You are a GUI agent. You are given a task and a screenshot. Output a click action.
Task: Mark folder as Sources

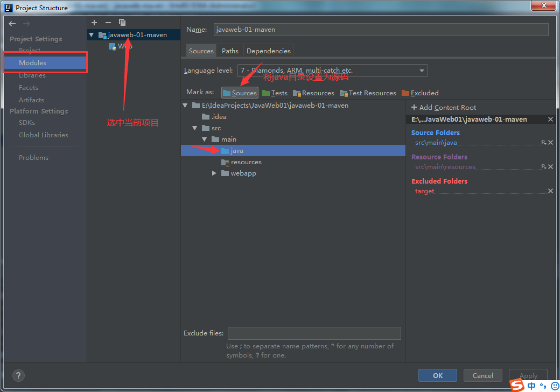pos(240,93)
